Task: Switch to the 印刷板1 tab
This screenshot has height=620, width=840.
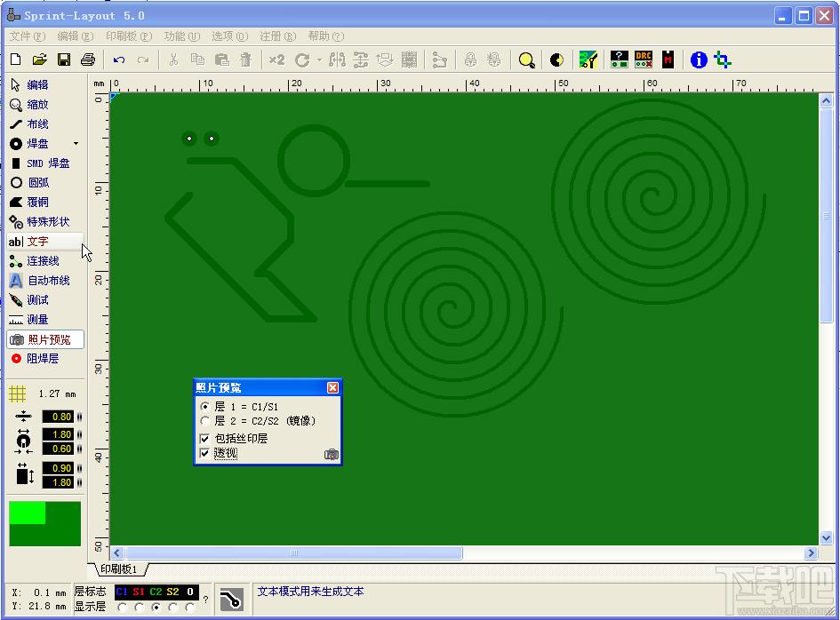Action: click(119, 569)
